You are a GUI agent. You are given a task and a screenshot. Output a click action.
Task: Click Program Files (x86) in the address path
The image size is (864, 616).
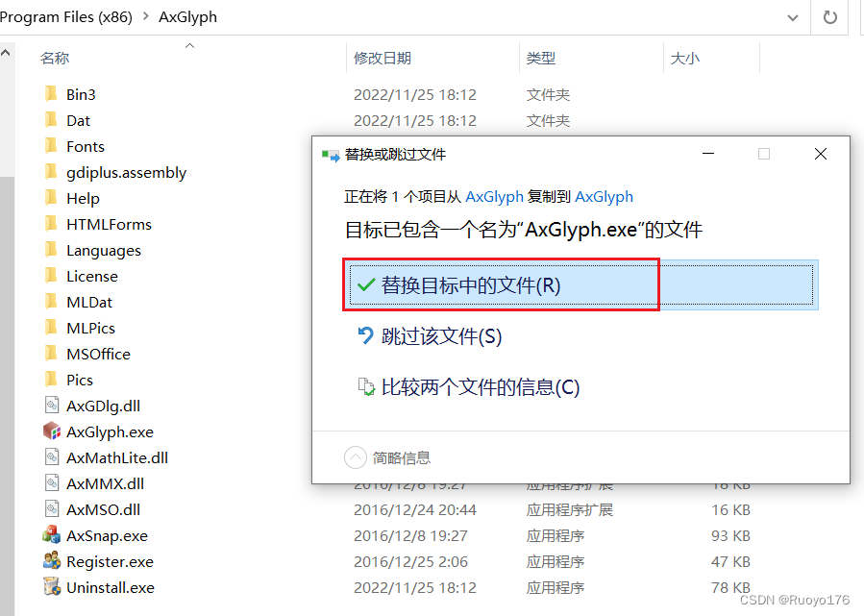[66, 16]
